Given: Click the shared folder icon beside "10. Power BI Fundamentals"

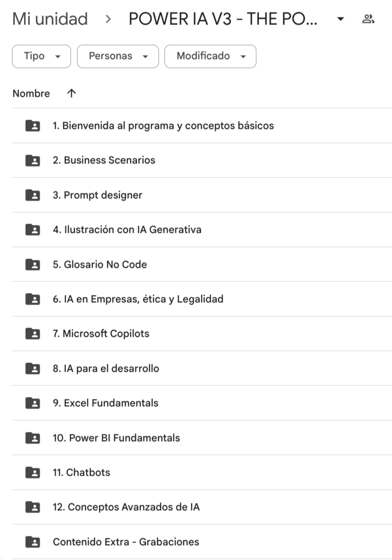Looking at the screenshot, I should tap(33, 437).
